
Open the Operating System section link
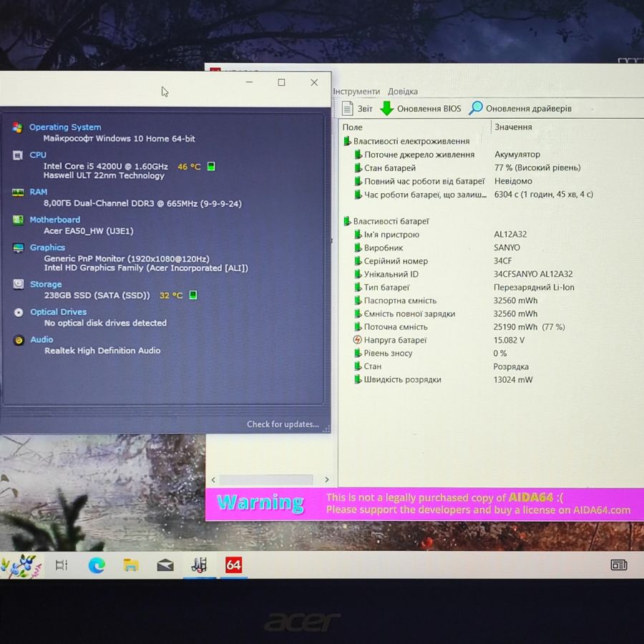pyautogui.click(x=65, y=127)
